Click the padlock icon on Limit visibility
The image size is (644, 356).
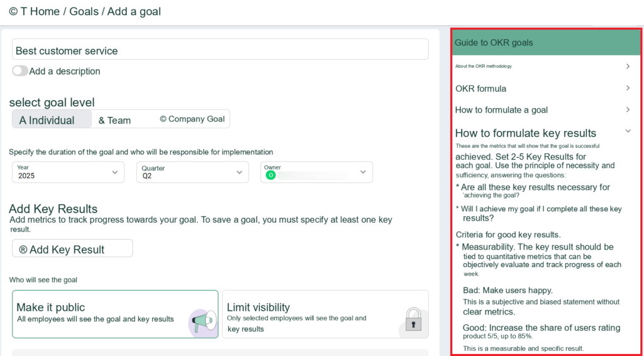[x=413, y=320]
